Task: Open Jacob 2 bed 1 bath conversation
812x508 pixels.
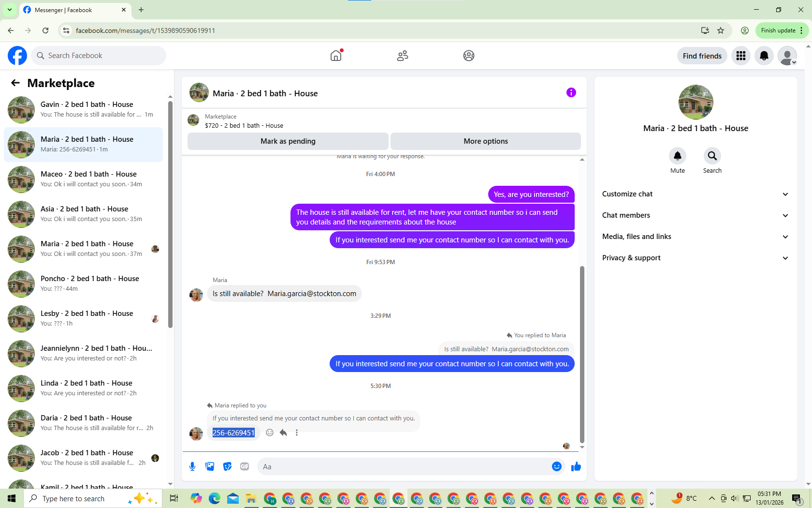Action: [83, 458]
